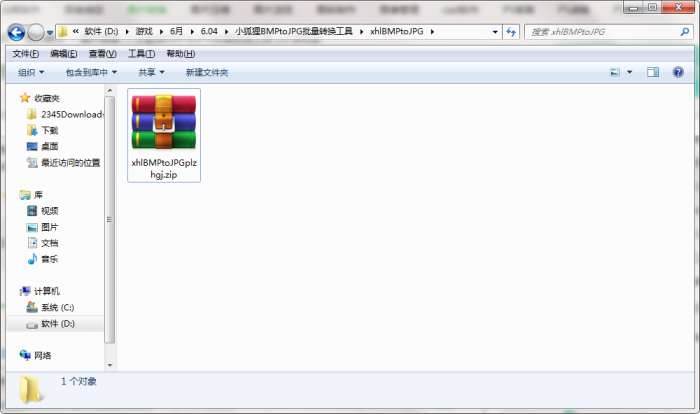
Task: Expand the arrow after xhlBMPtoJPG breadcrumb
Action: click(432, 32)
